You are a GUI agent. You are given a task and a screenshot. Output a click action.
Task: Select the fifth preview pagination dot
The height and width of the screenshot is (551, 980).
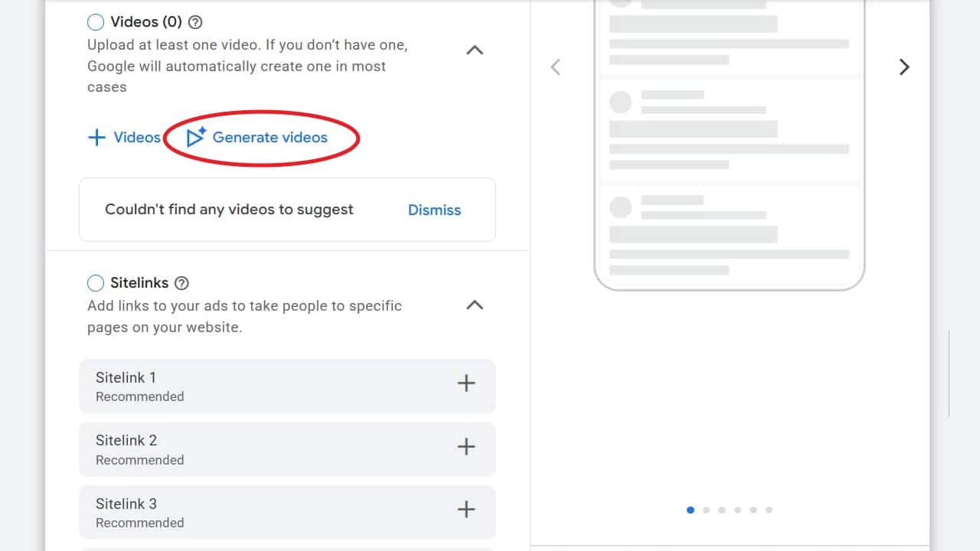point(753,510)
